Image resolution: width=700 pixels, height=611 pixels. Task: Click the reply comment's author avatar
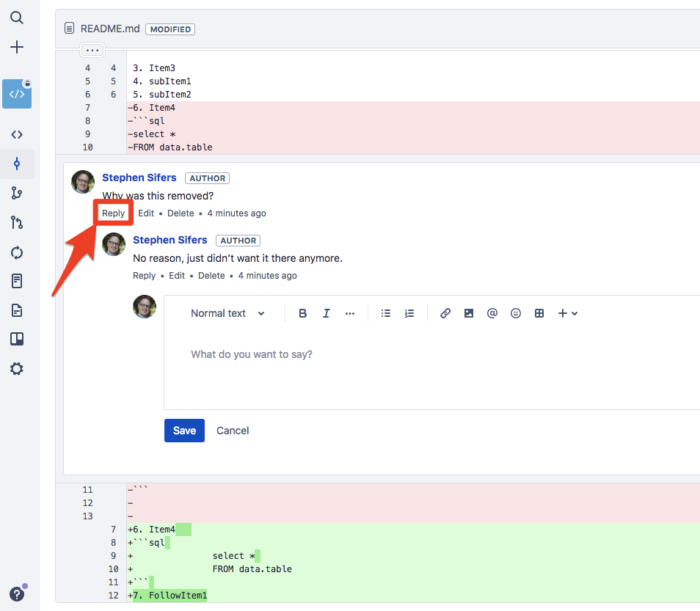114,244
